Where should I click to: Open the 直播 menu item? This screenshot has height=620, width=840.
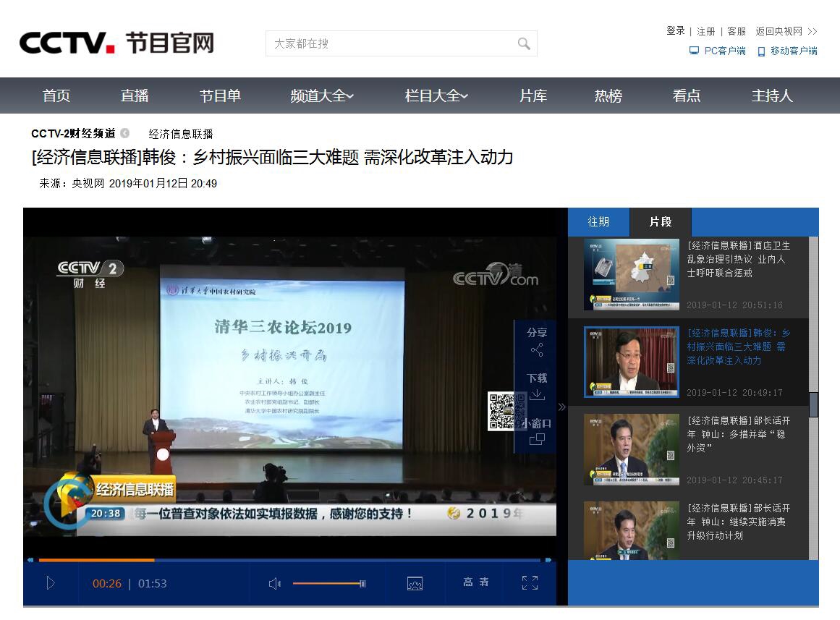pos(135,96)
